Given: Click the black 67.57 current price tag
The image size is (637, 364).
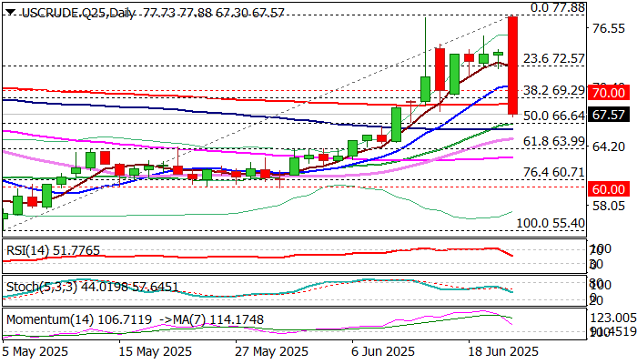Looking at the screenshot, I should (607, 115).
